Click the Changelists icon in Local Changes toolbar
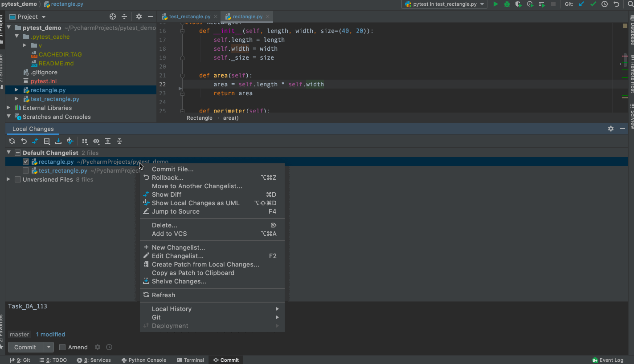This screenshot has height=364, width=634. pyautogui.click(x=47, y=141)
